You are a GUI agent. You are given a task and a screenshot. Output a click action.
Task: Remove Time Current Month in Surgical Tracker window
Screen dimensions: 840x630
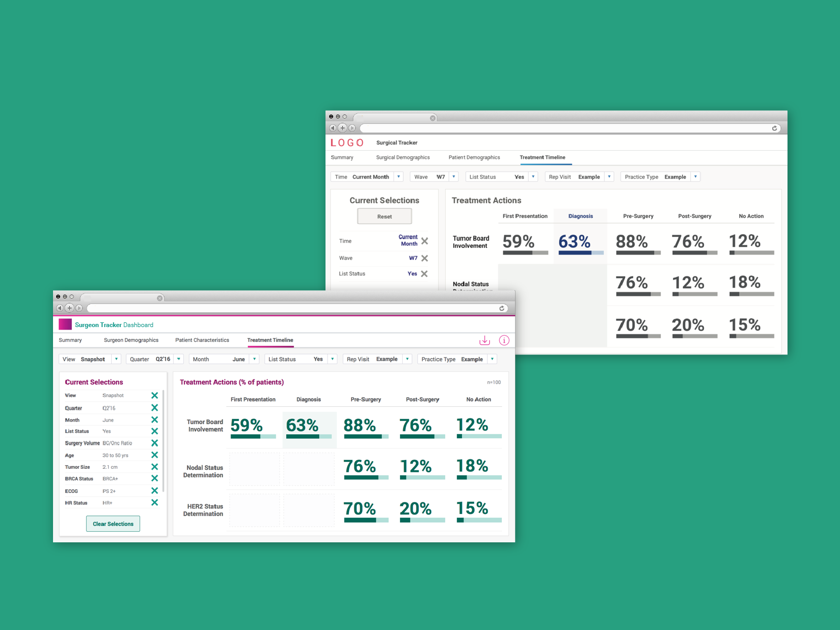click(x=424, y=241)
